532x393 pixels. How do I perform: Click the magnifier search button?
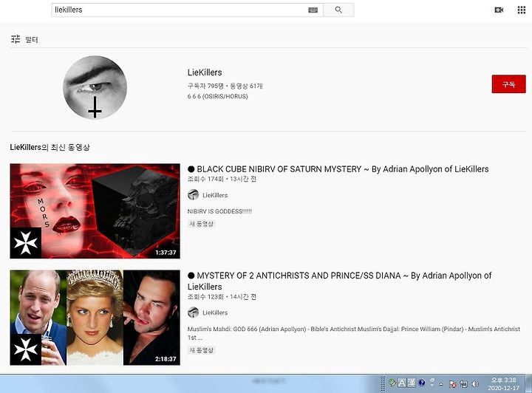click(x=338, y=10)
